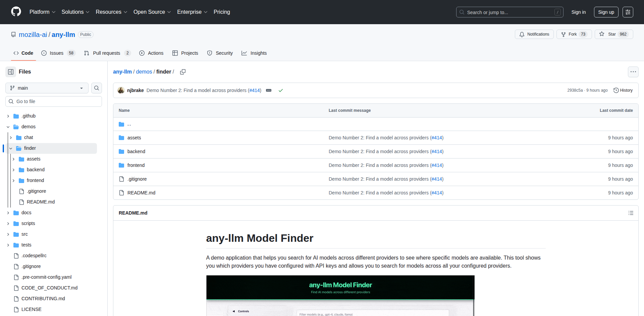
Task: Expand the Platform menu
Action: click(42, 12)
